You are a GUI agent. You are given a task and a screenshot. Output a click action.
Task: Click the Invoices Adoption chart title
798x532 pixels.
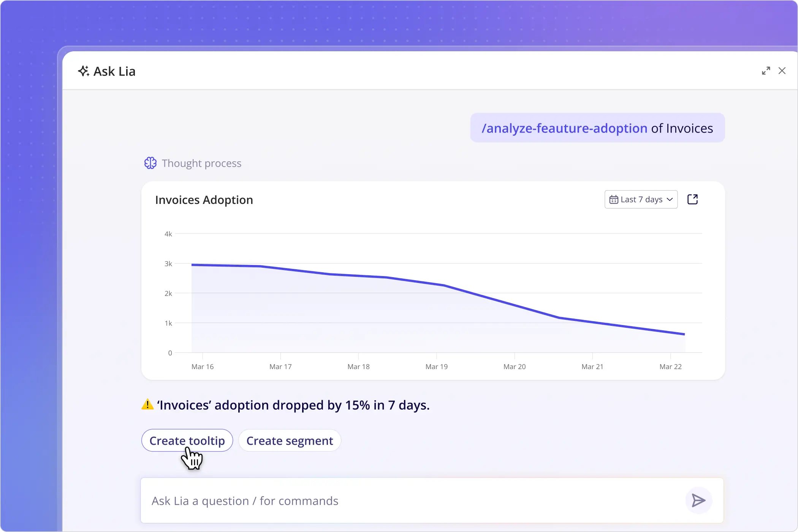(x=204, y=200)
